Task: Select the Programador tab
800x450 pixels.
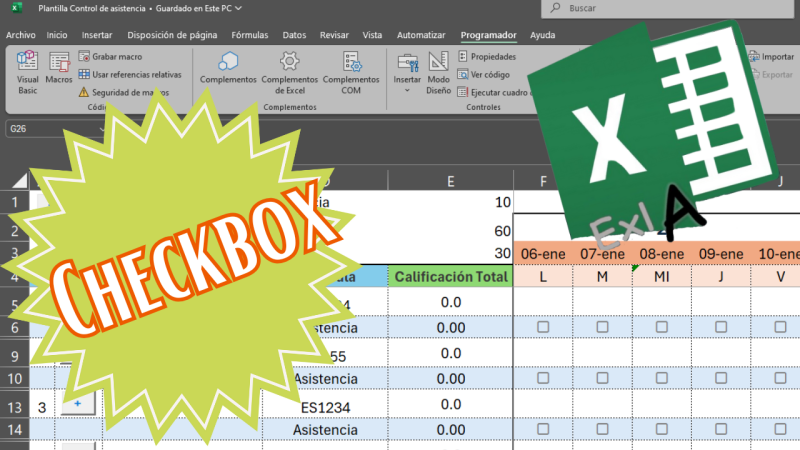Action: [488, 35]
